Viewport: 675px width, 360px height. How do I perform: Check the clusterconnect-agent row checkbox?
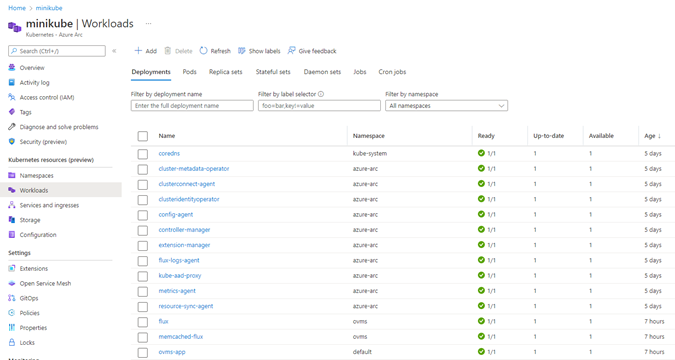(x=142, y=184)
